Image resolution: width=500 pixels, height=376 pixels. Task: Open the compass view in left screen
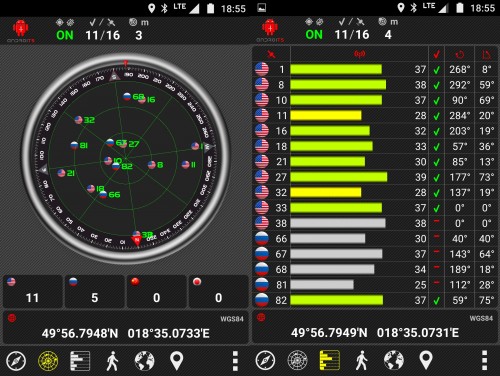16,361
